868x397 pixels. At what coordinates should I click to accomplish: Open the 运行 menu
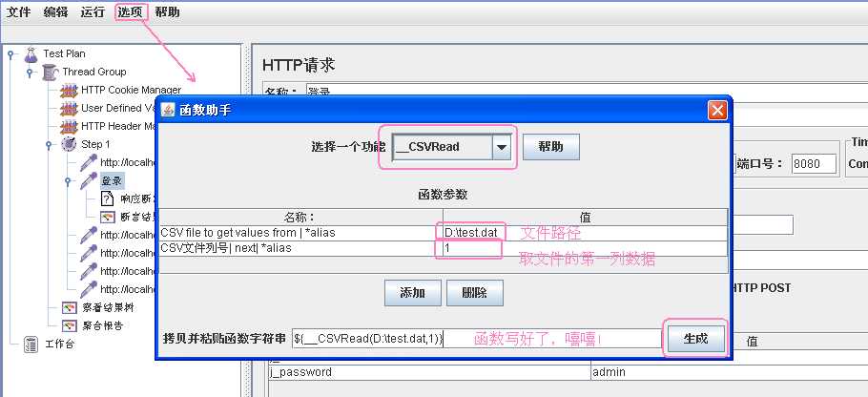(x=93, y=12)
